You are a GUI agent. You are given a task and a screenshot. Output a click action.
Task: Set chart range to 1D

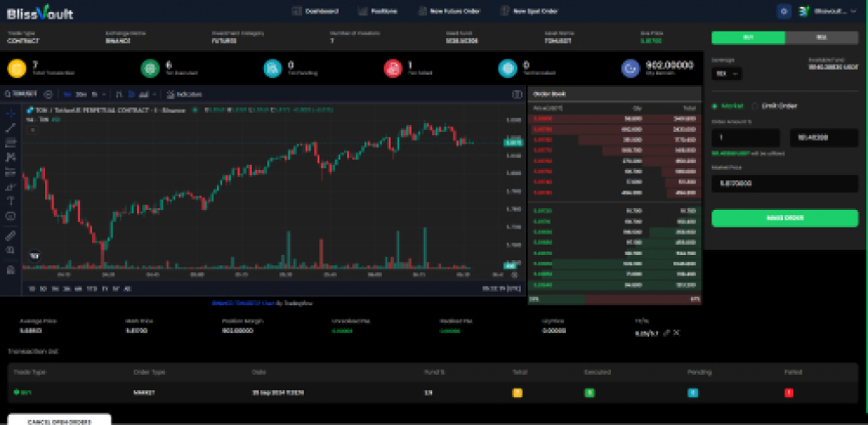pyautogui.click(x=32, y=288)
